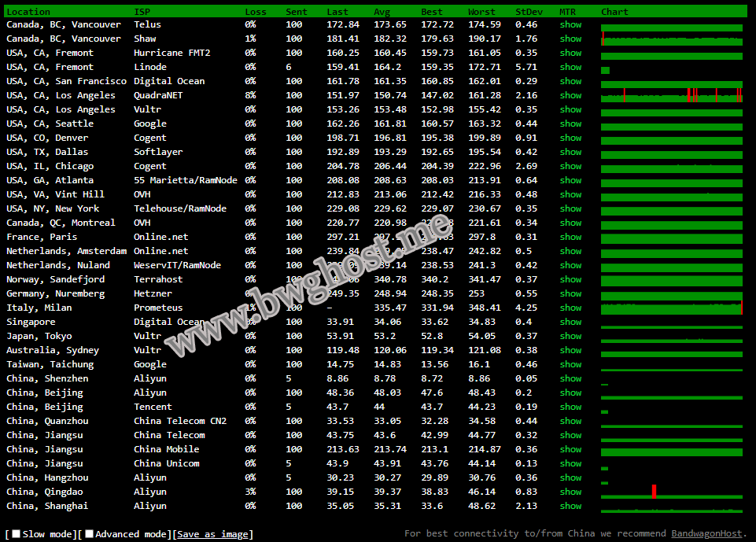The image size is (756, 542).
Task: Click the latency chart for Los Angeles QuadraNET
Action: click(672, 95)
